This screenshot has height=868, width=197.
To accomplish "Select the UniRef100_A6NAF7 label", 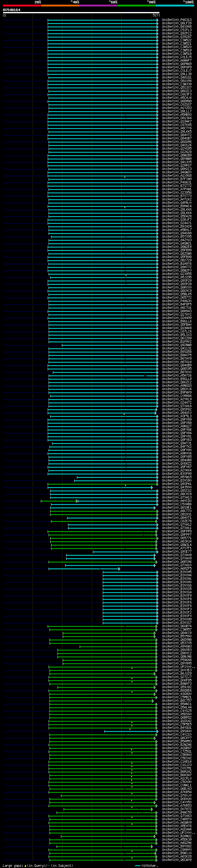I will [176, 61].
